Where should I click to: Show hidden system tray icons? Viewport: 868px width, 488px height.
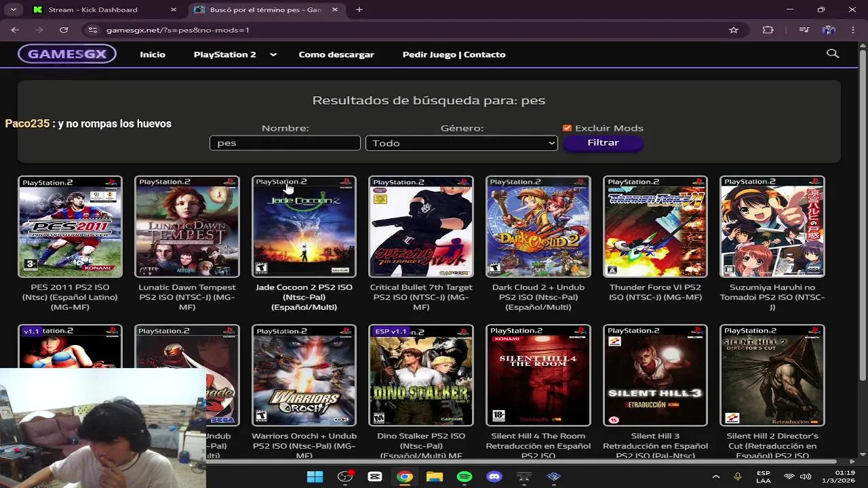(715, 477)
